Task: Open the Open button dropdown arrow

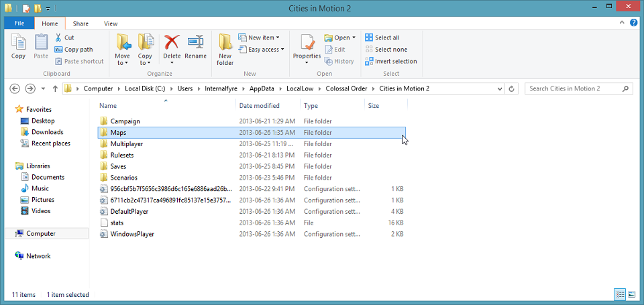Action: pyautogui.click(x=354, y=38)
